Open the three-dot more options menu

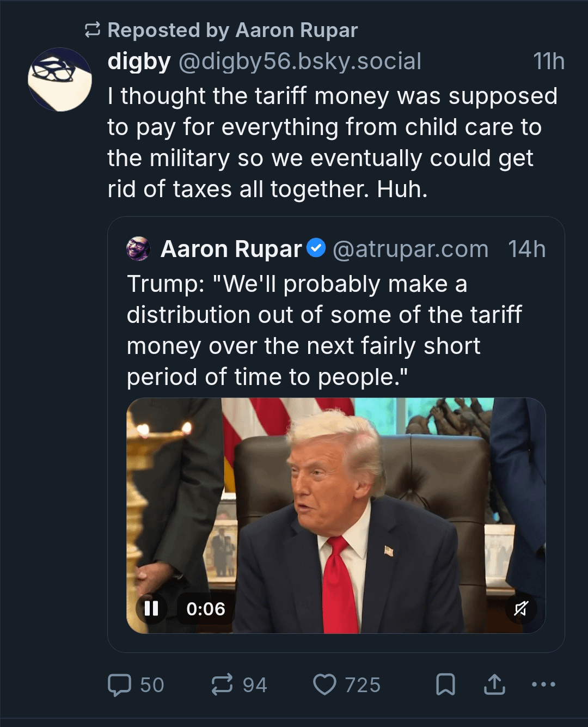543,685
